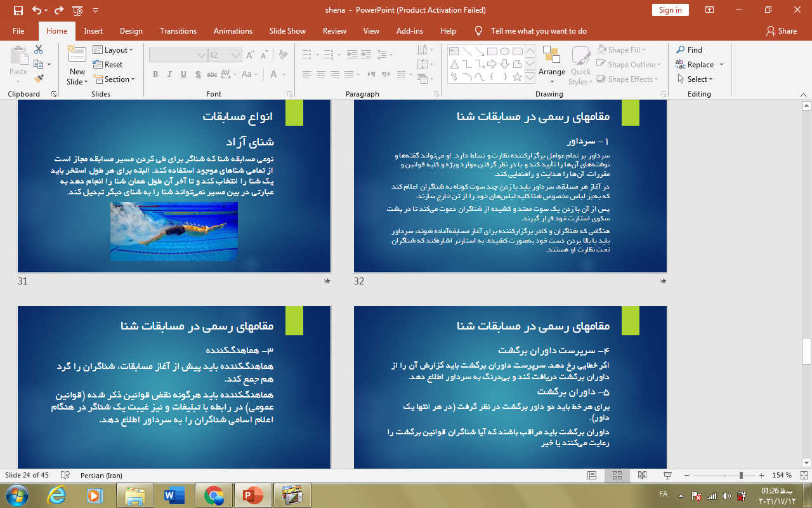Toggle Italic formatting
Image resolution: width=812 pixels, height=508 pixels.
coord(169,74)
